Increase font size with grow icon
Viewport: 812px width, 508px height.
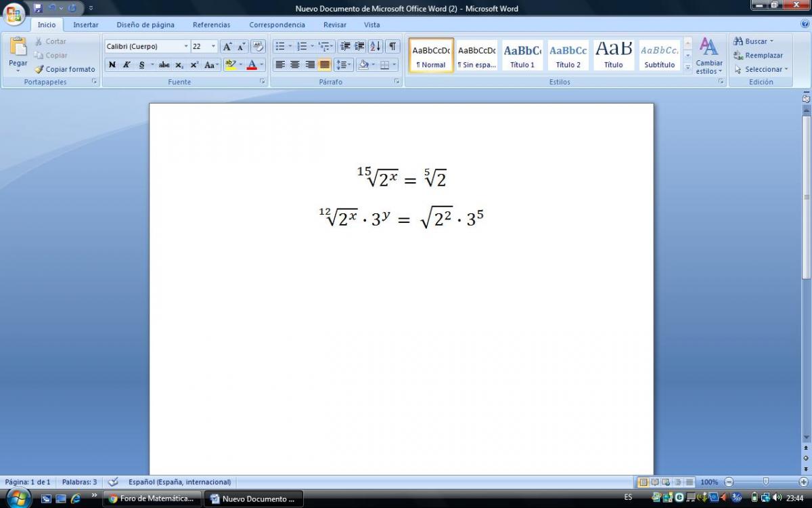point(227,46)
